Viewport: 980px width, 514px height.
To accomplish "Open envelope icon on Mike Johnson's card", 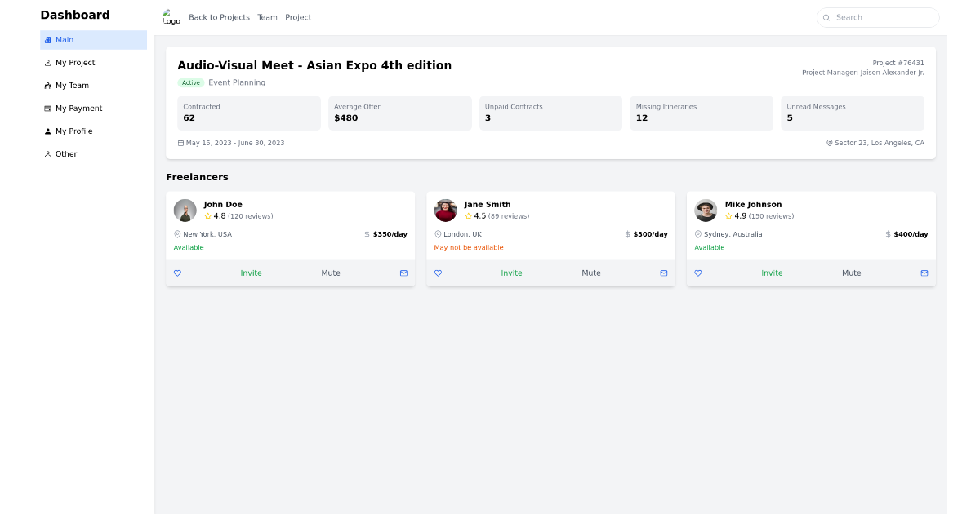I will coord(924,273).
